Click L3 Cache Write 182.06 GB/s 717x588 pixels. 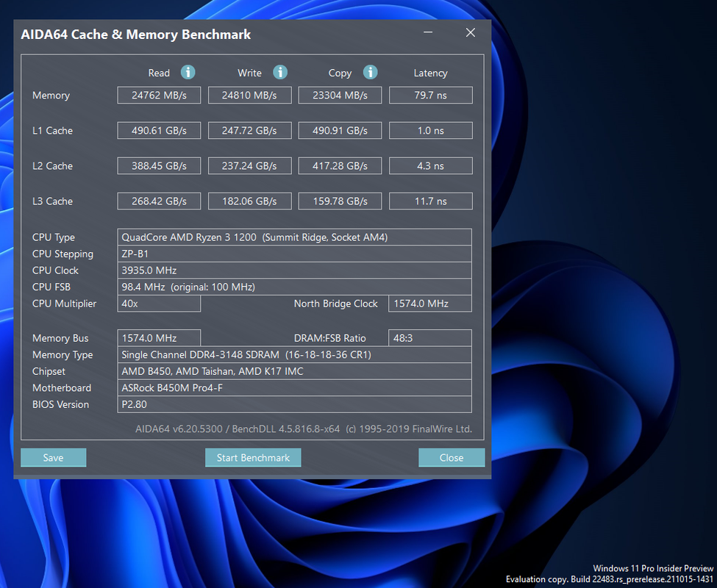pos(250,201)
